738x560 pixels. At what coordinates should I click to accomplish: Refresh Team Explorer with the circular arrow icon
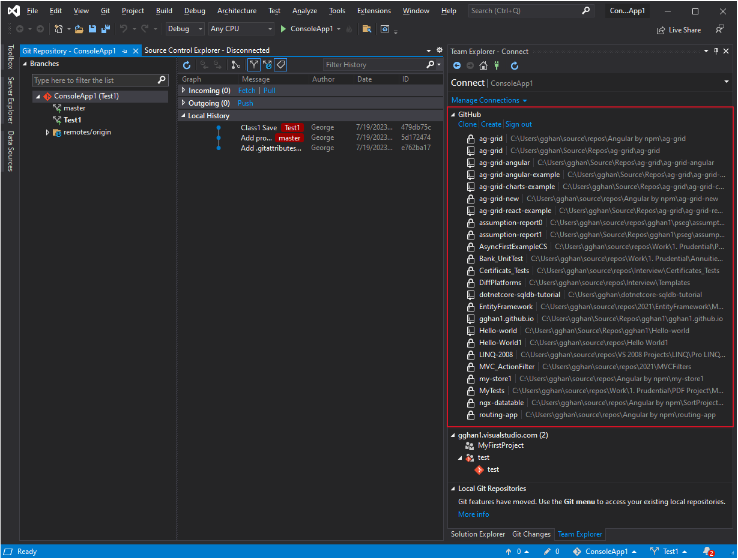point(515,65)
